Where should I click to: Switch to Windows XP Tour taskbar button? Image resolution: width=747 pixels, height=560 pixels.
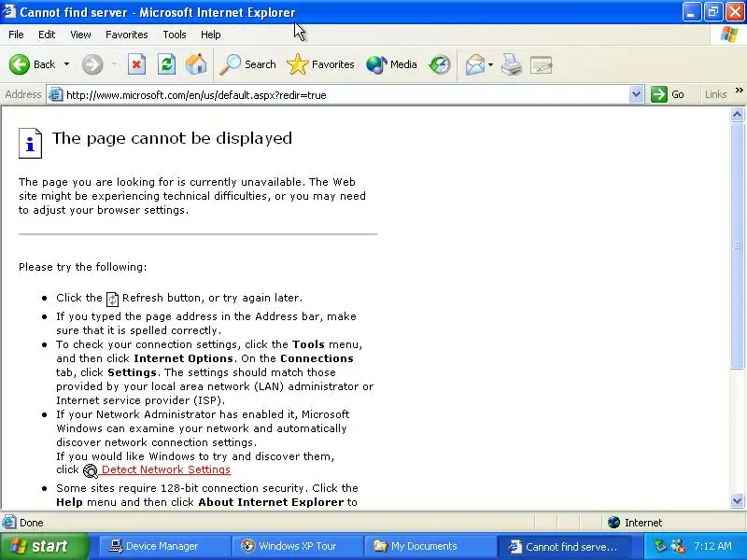tap(296, 546)
